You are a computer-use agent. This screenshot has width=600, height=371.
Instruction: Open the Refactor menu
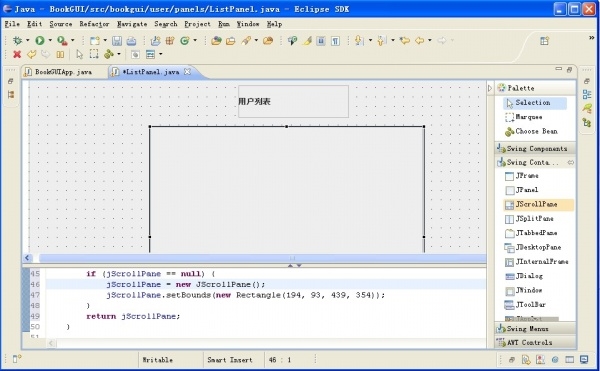[x=94, y=24]
